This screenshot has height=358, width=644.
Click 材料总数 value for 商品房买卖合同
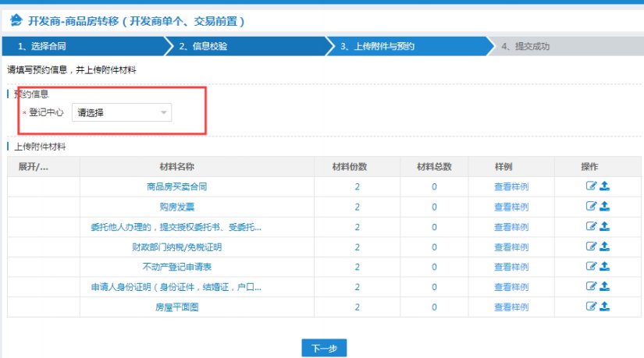pos(434,187)
